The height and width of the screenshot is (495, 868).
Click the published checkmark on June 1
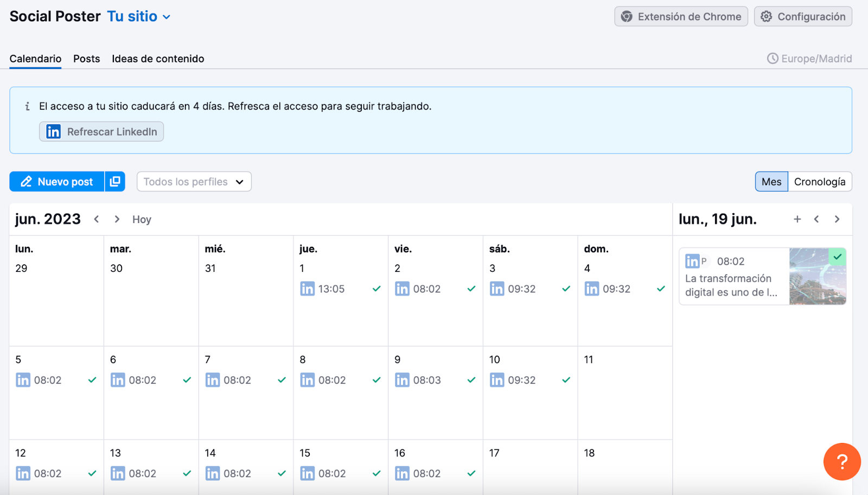click(x=376, y=289)
